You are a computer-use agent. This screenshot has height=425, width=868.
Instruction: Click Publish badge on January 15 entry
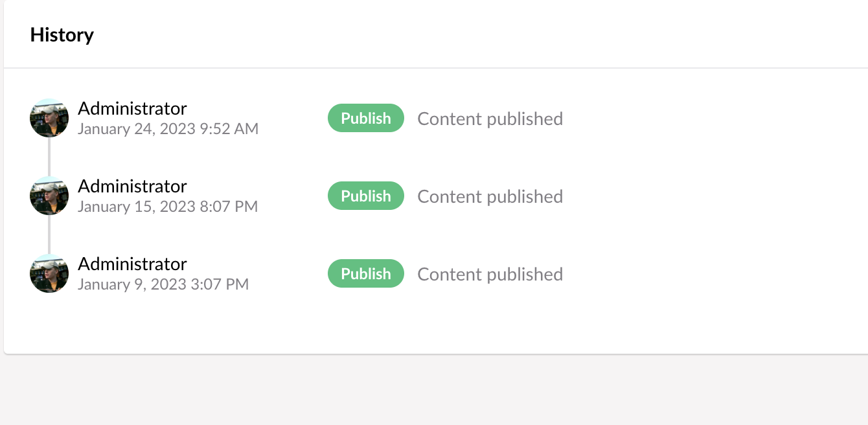coord(366,196)
